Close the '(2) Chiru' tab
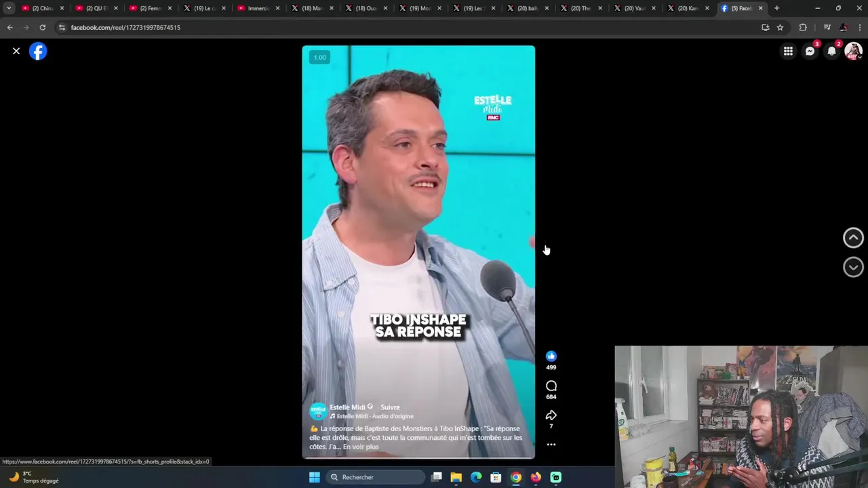This screenshot has height=488, width=868. pos(62,8)
